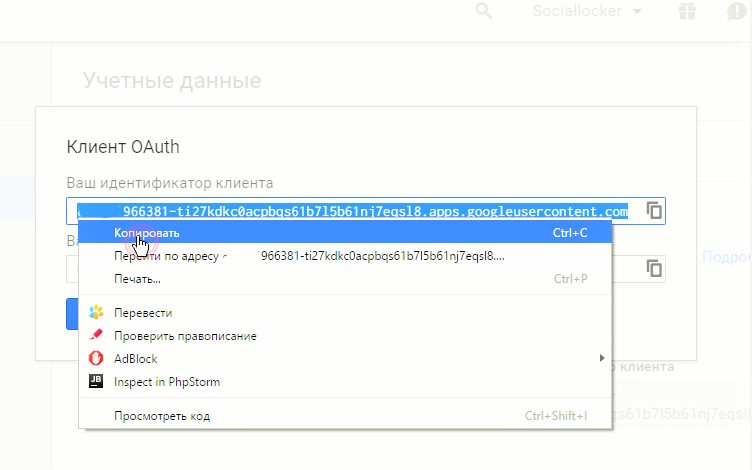Open the gift icon in top bar

tap(686, 11)
